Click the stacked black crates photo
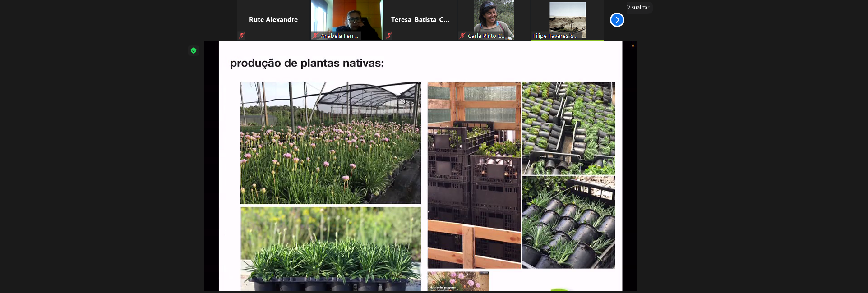Image resolution: width=868 pixels, height=293 pixels. (474, 175)
